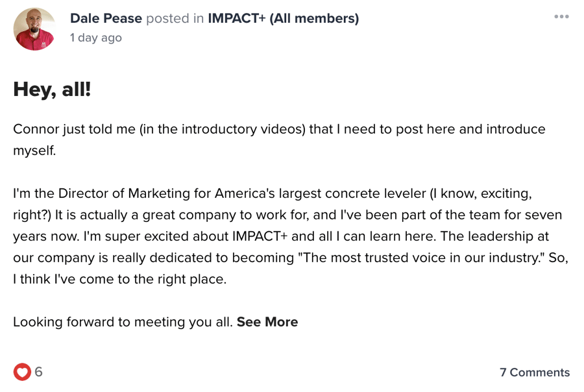Open the 7 Comments section

(535, 372)
